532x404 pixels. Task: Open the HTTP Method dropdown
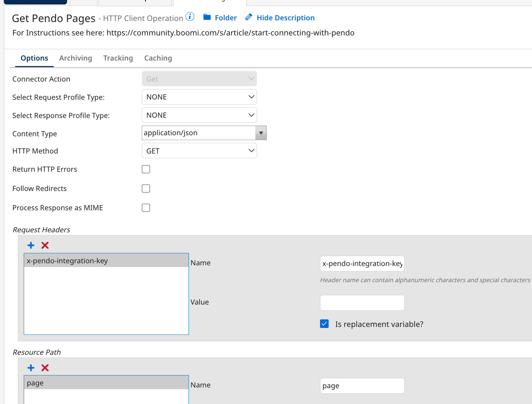(x=199, y=151)
